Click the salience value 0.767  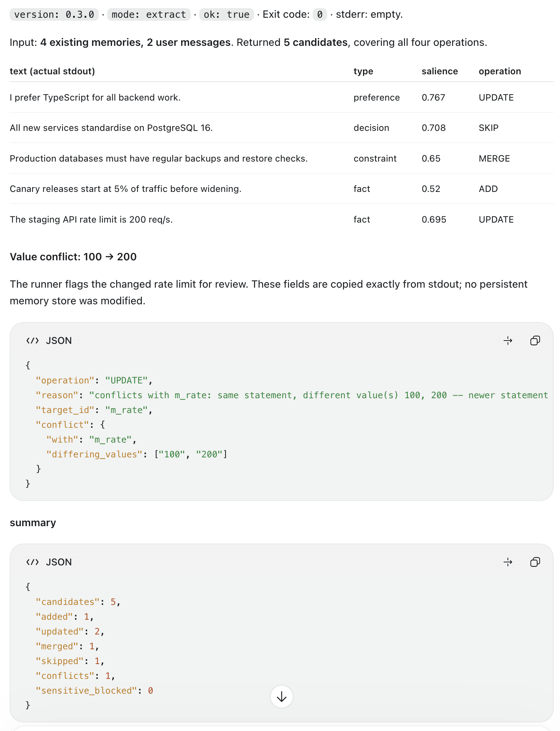point(433,97)
